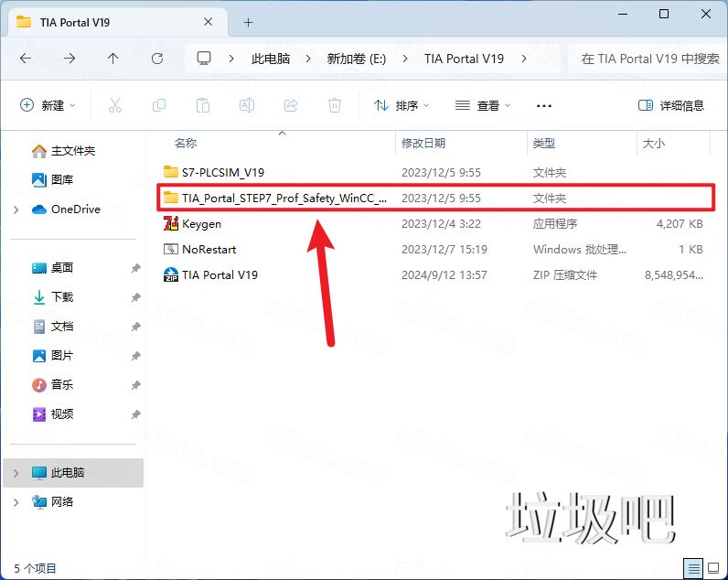Select 此电脑 in the sidebar
This screenshot has width=728, height=580.
coord(73,473)
